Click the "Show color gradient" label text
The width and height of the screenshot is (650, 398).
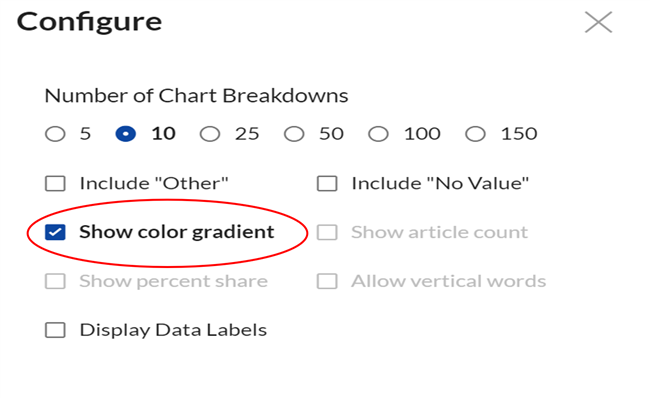pyautogui.click(x=177, y=232)
